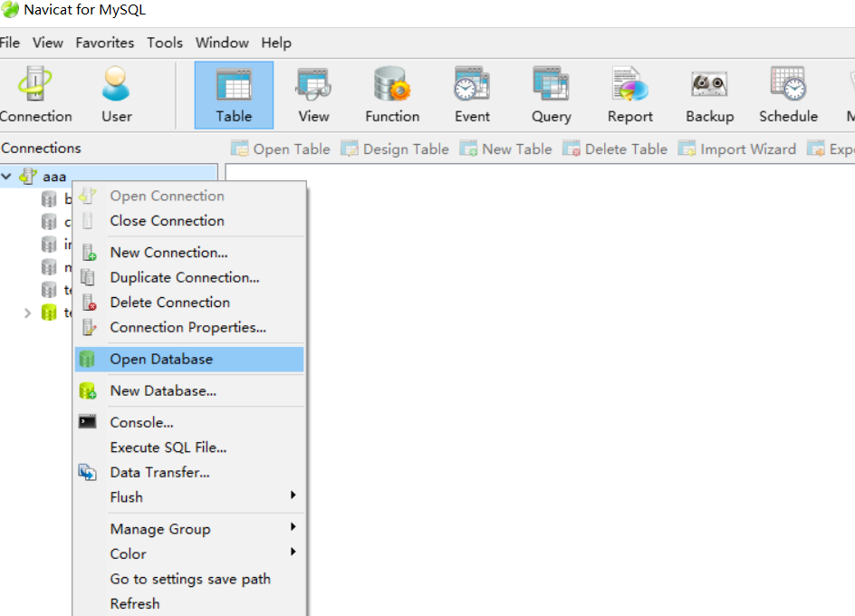Click the Design Table button
This screenshot has height=616, width=855.
[x=395, y=149]
